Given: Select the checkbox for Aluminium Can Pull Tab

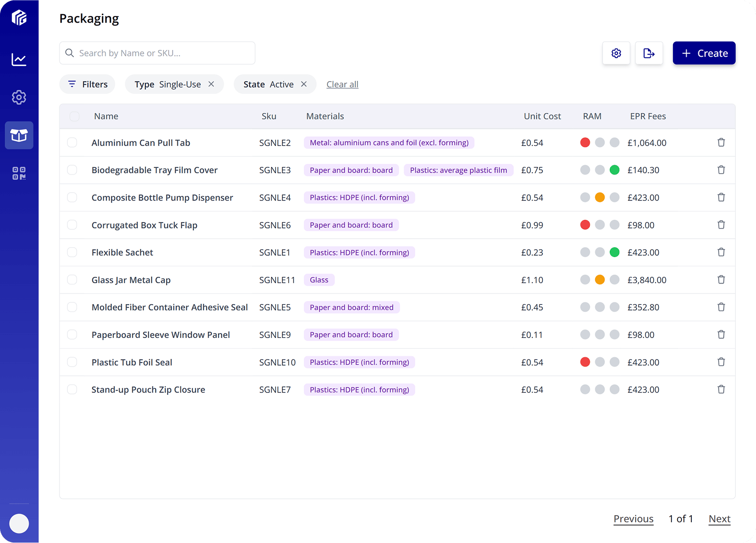Looking at the screenshot, I should click(x=72, y=142).
